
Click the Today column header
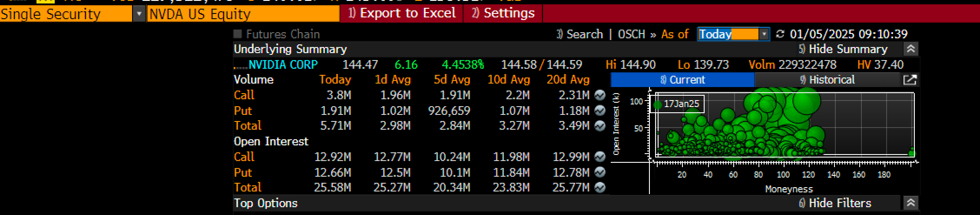pyautogui.click(x=335, y=80)
